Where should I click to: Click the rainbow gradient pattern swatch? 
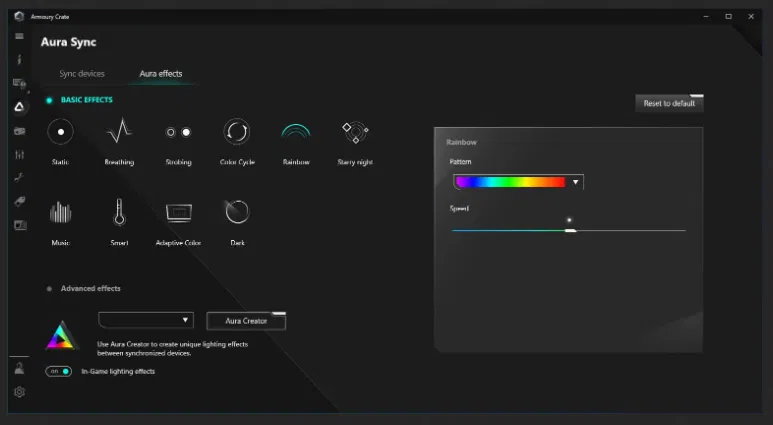pos(510,182)
